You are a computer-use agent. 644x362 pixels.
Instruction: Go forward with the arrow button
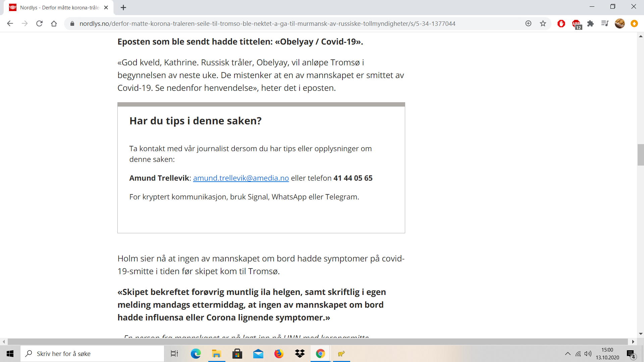point(25,23)
